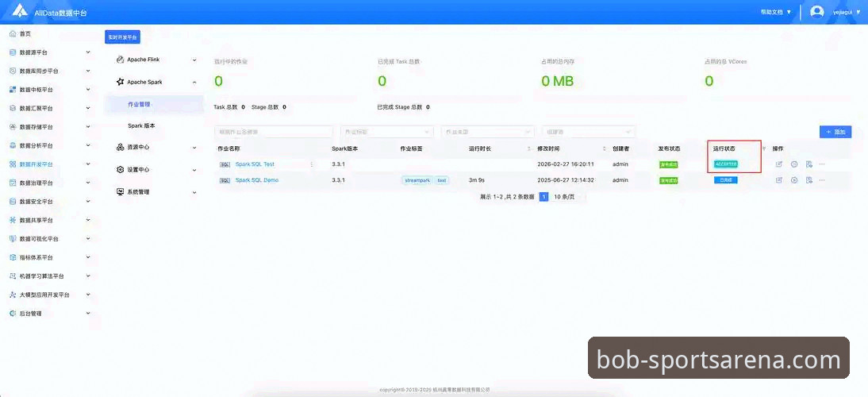Click the 已完成 status badge

(x=725, y=180)
